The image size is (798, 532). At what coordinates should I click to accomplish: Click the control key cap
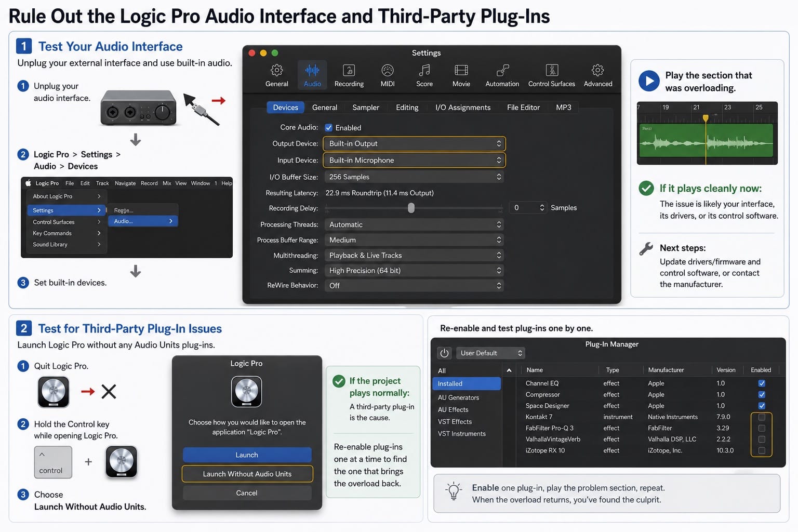pyautogui.click(x=53, y=462)
